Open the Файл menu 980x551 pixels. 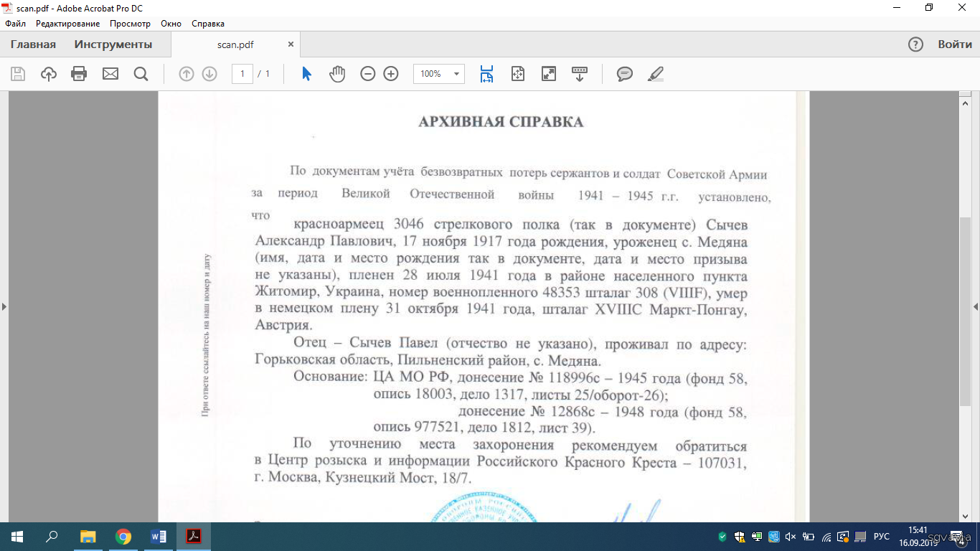[15, 24]
